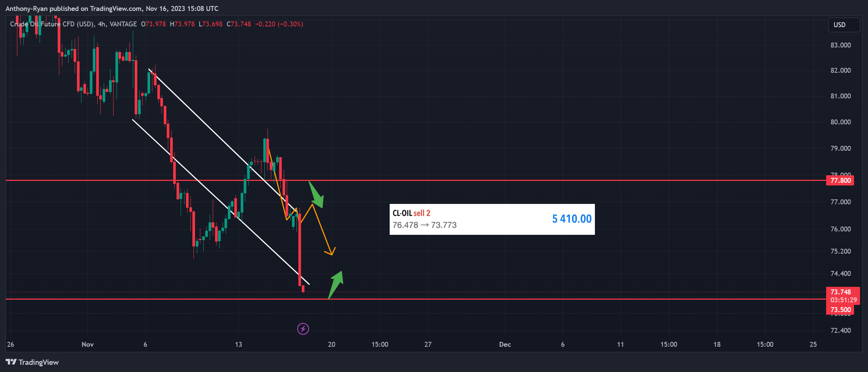Image resolution: width=868 pixels, height=372 pixels.
Task: Click the red 77.800 horizontal line
Action: (x=415, y=181)
